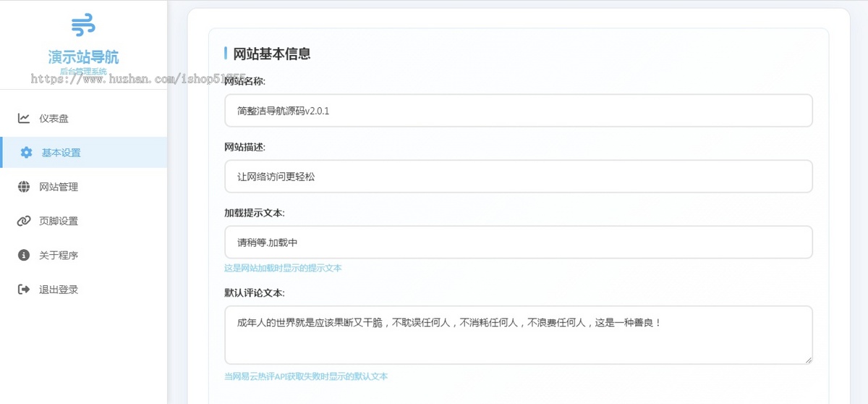Viewport: 868px width, 404px height.
Task: Click the 网站描述: label
Action: click(x=244, y=147)
